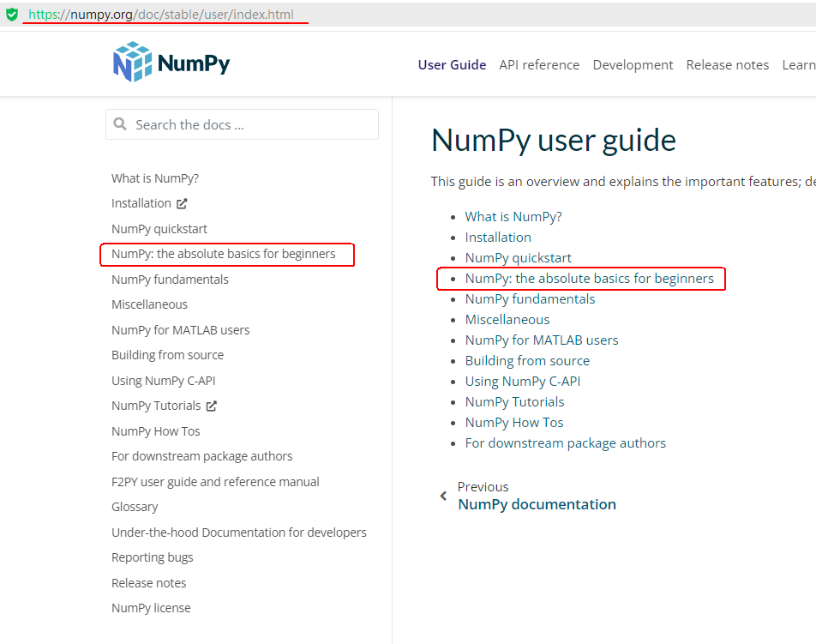Screen dimensions: 816x644
Task: Open Reporting bugs in sidebar
Action: coord(152,557)
